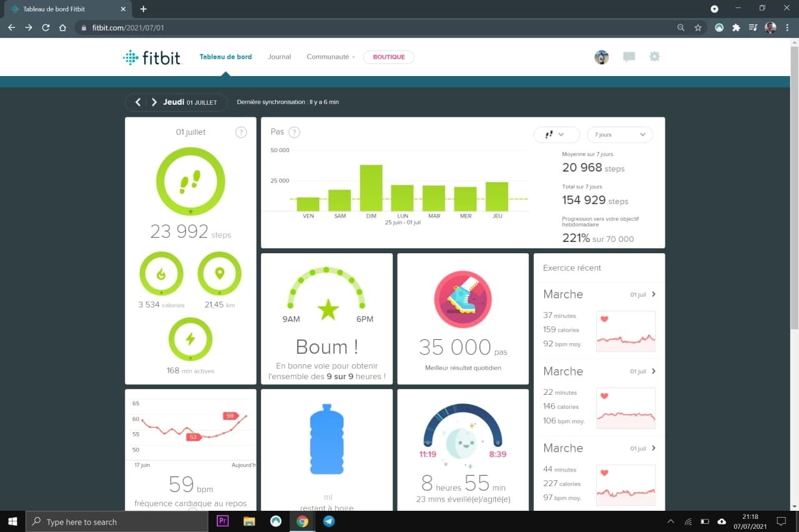Click the DIM bar in steps chart
Screen dimensions: 799x532
[371, 188]
